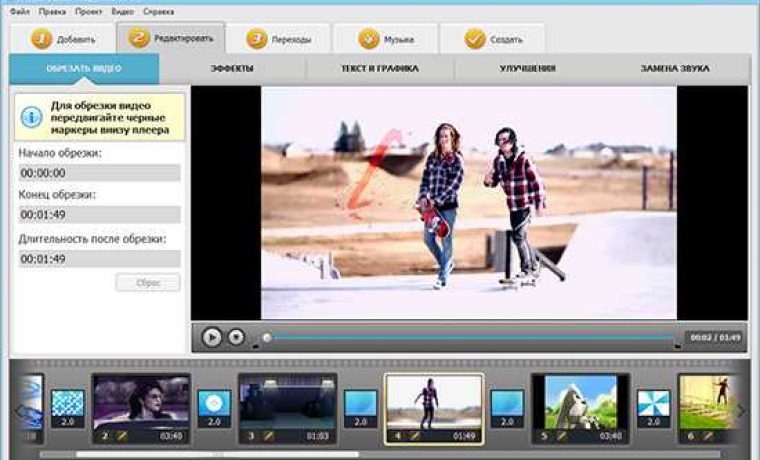
Task: Select clip 5 thumbnail with cartoon dog
Action: 581,402
